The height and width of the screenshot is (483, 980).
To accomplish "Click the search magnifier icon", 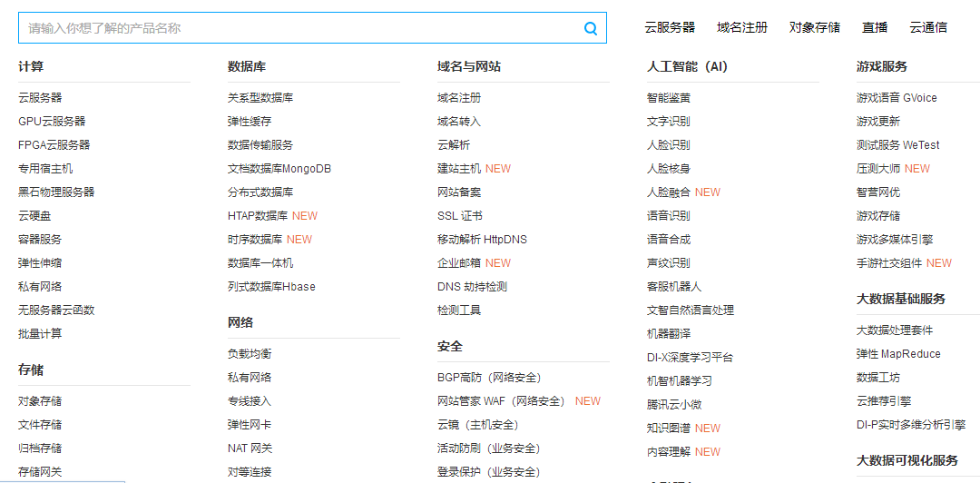I will coord(591,28).
